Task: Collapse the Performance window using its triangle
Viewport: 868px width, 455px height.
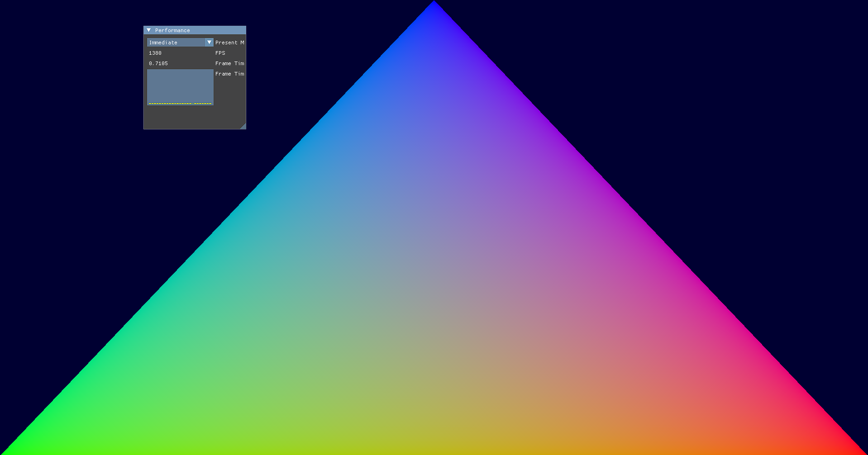Action: [149, 30]
